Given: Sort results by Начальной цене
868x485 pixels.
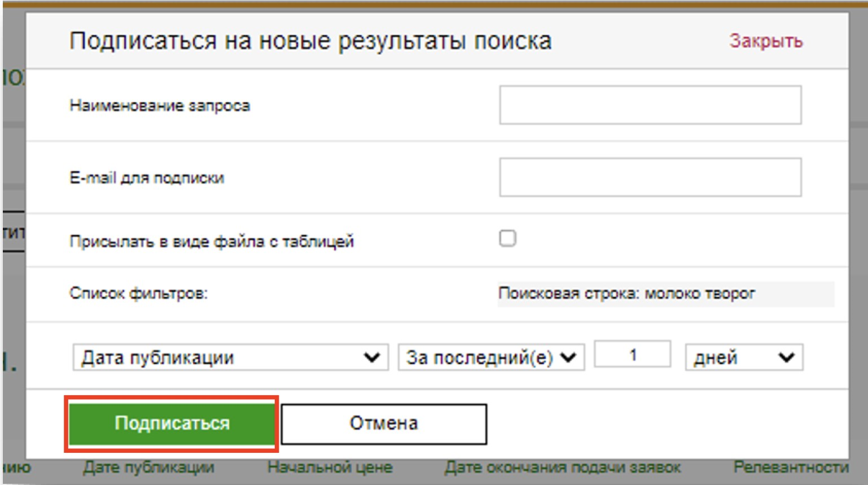Looking at the screenshot, I should [x=330, y=467].
